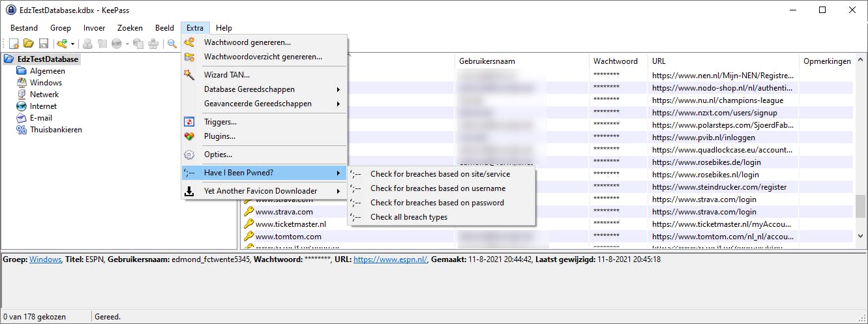
Task: Open the Plugins... menu item
Action: pos(264,136)
